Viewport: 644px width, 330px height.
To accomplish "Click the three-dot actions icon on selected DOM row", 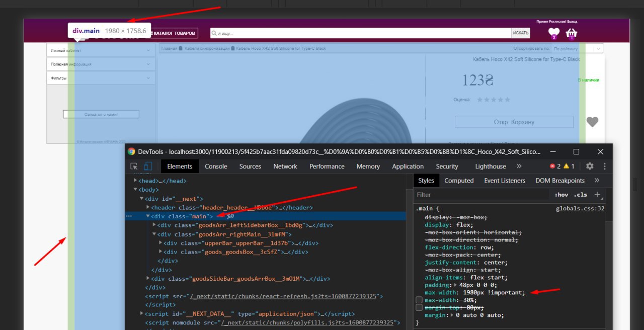I will (x=129, y=216).
